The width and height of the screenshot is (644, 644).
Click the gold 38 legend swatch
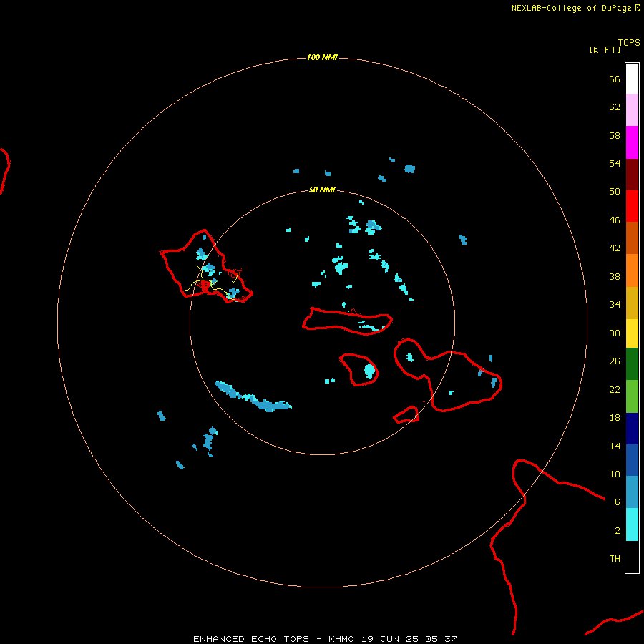click(632, 303)
